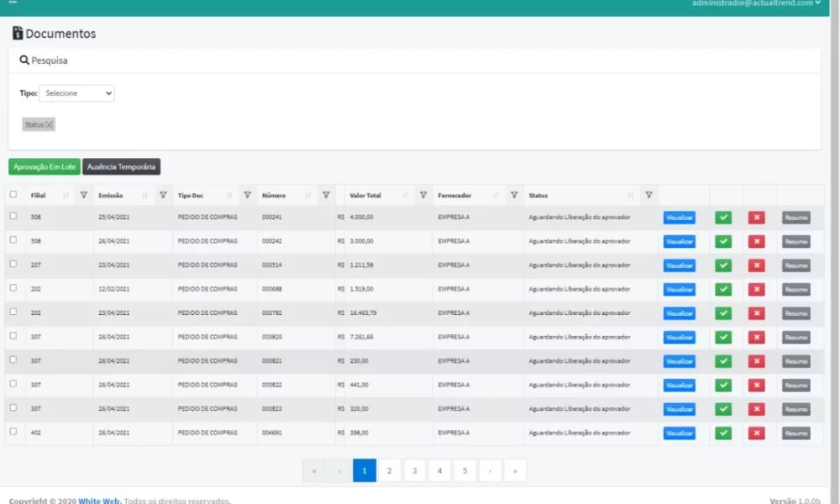Remove the Status [x] filter tag
Image resolution: width=840 pixels, height=504 pixels.
[x=39, y=124]
